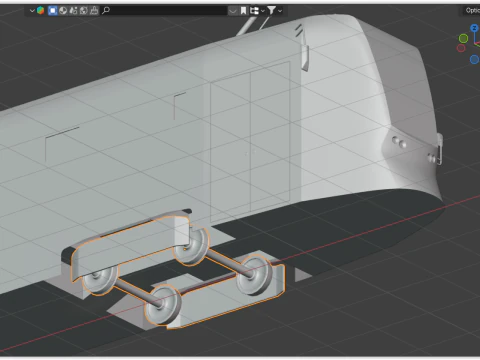Image resolution: width=480 pixels, height=360 pixels.
Task: Click the blue Z axis on navigation gizmo
Action: pyautogui.click(x=474, y=28)
